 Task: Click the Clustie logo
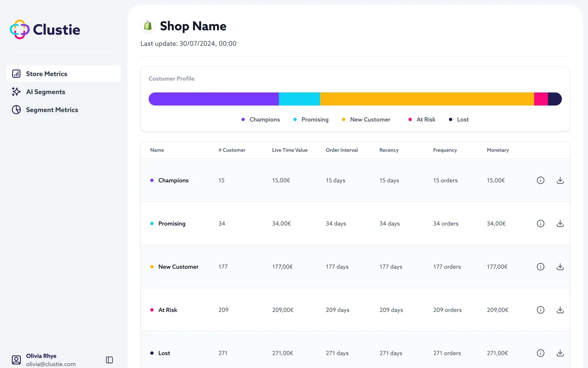tap(45, 29)
